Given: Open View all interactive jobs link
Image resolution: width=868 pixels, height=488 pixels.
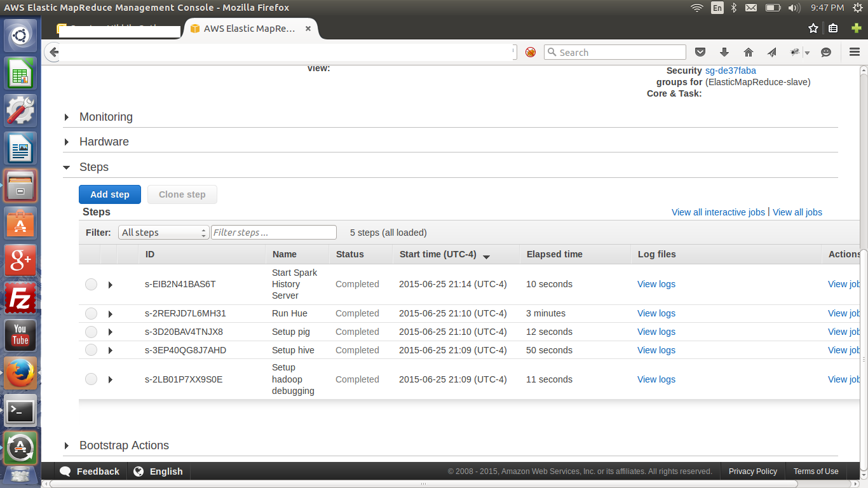Looking at the screenshot, I should pos(718,212).
